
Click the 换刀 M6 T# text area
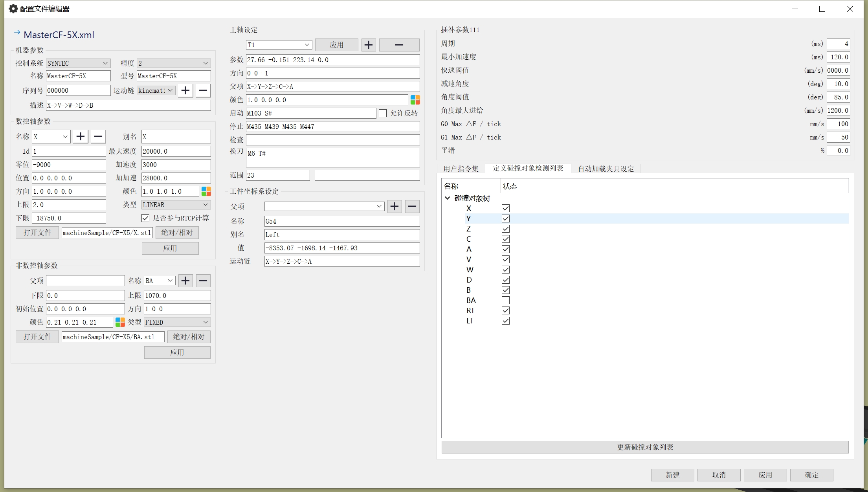pyautogui.click(x=333, y=158)
